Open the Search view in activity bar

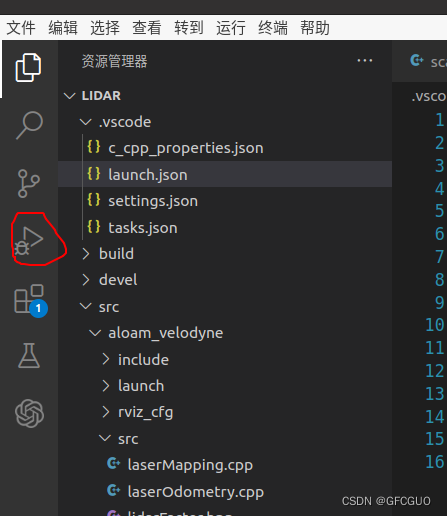click(29, 125)
